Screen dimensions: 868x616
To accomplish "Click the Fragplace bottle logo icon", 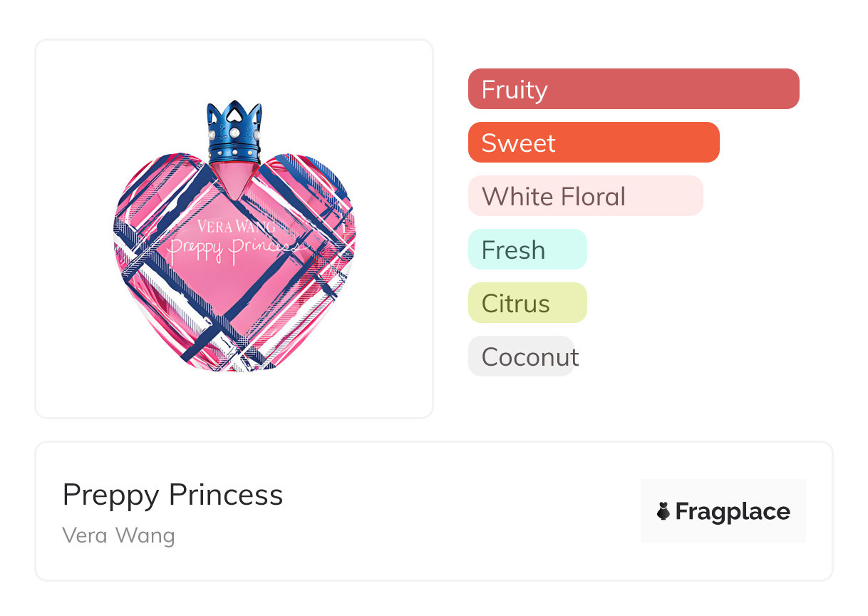I will 663,511.
